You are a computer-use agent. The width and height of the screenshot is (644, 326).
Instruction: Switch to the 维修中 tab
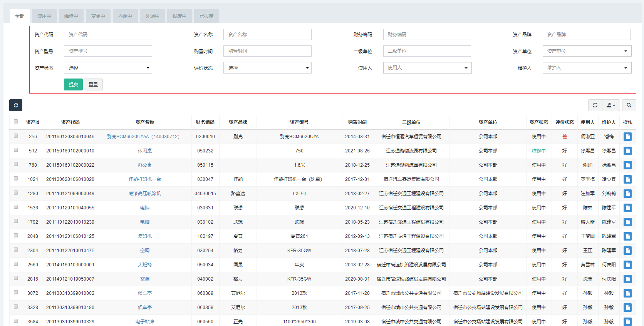point(71,16)
